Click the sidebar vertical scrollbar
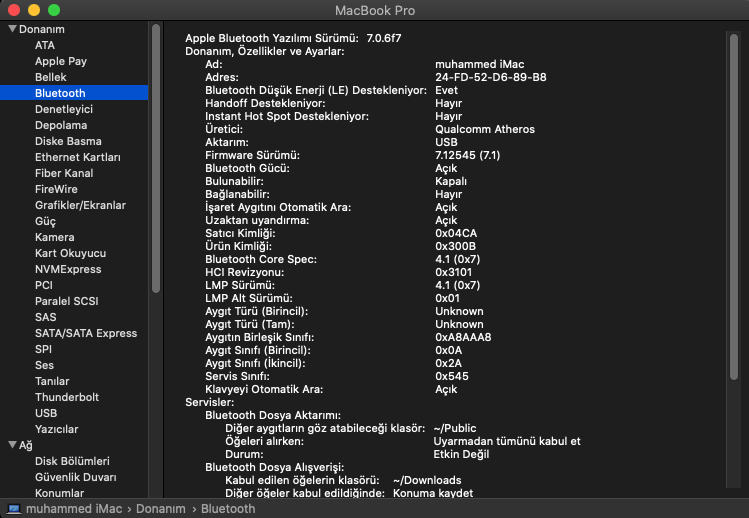 [156, 160]
